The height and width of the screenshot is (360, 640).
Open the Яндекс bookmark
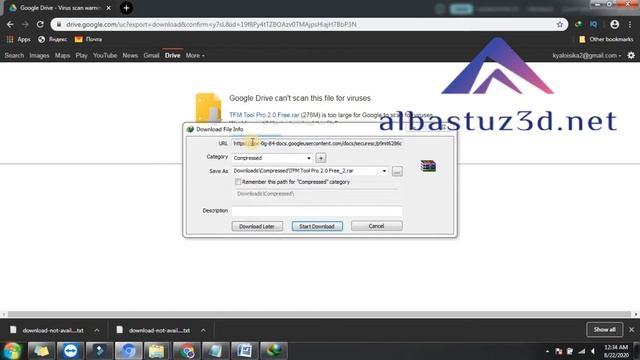pyautogui.click(x=53, y=39)
